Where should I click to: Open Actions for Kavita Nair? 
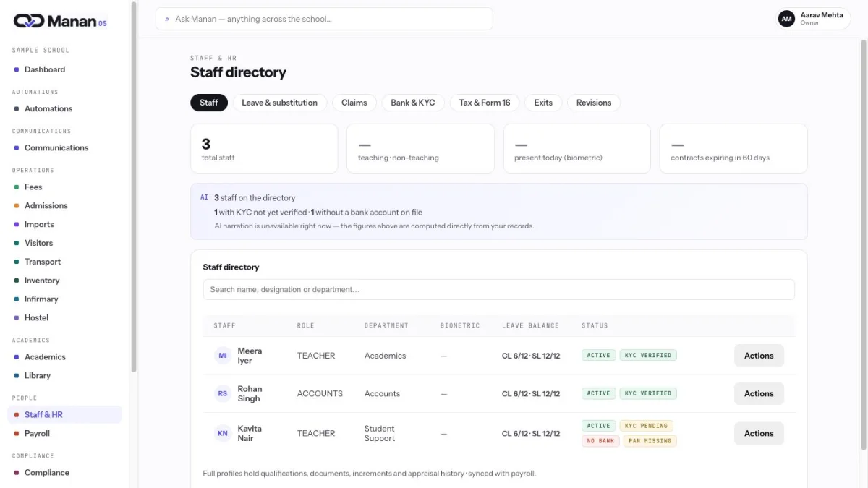click(759, 434)
